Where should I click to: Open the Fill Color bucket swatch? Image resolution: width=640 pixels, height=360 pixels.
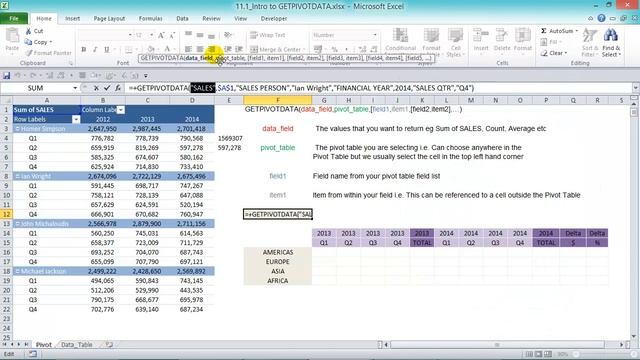pos(151,49)
